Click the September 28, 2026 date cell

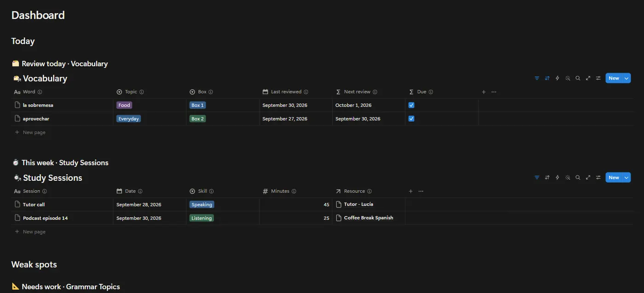click(149, 205)
